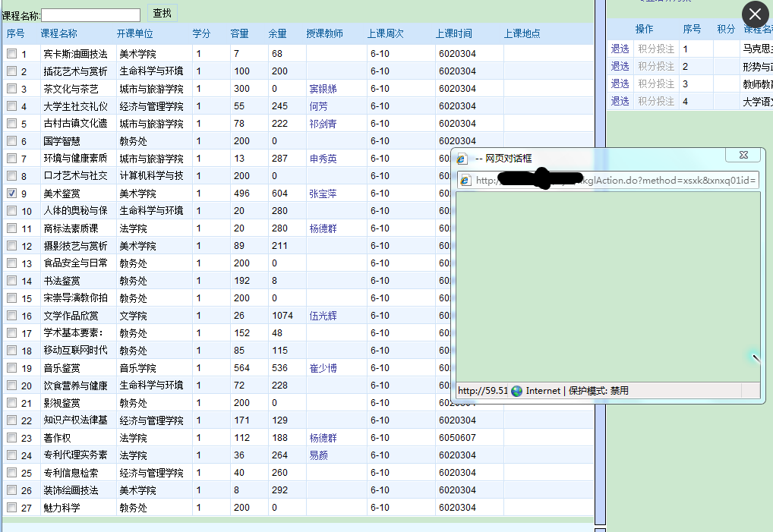Screen dimensions: 773x532
Task: Focus the 课程名称 search input field
Action: point(90,15)
